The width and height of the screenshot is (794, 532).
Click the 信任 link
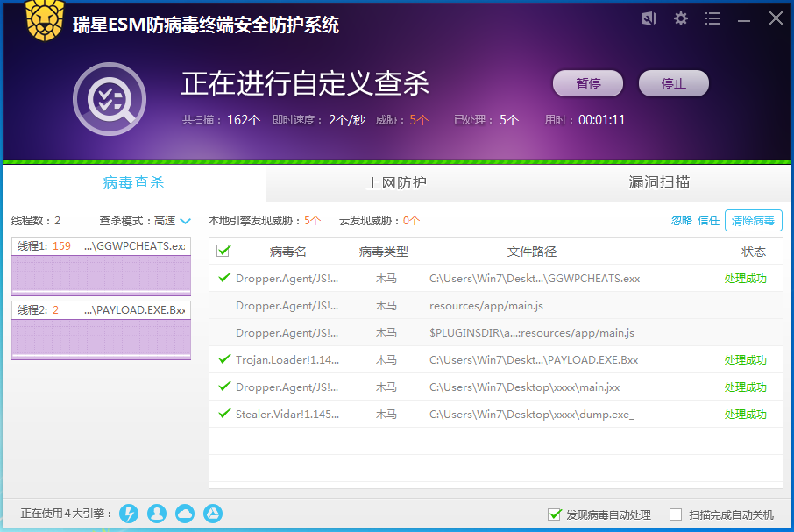(x=708, y=221)
